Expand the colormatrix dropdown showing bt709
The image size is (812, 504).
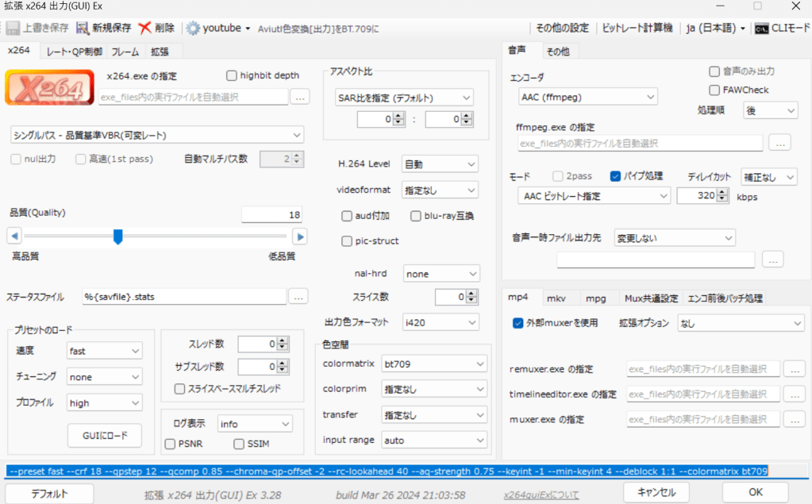coord(433,364)
